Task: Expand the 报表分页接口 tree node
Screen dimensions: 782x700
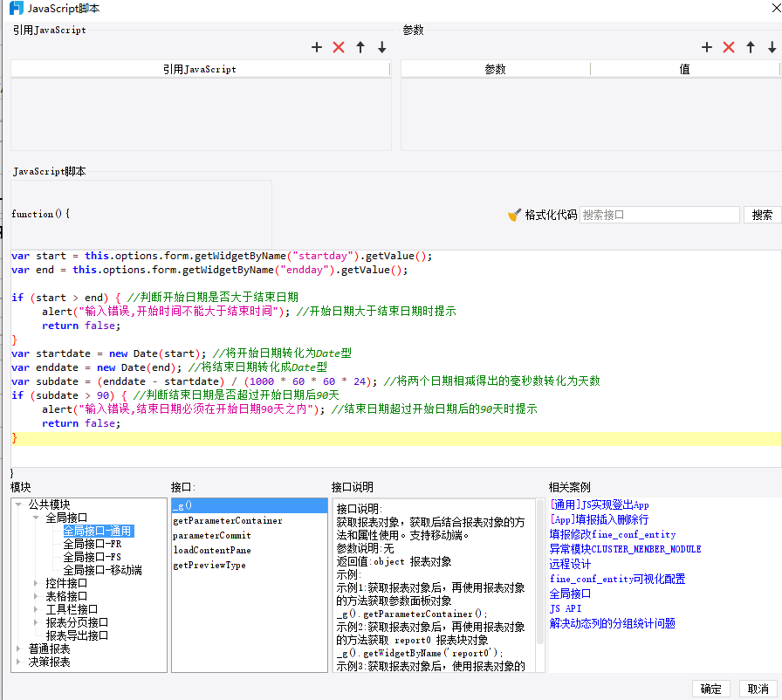Action: [x=36, y=622]
